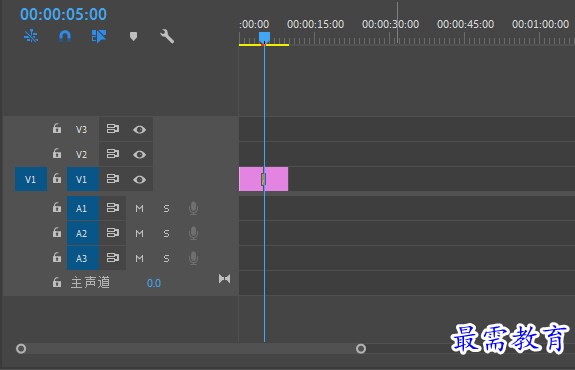This screenshot has width=575, height=370.
Task: Toggle sync lock on A2
Action: tap(113, 232)
